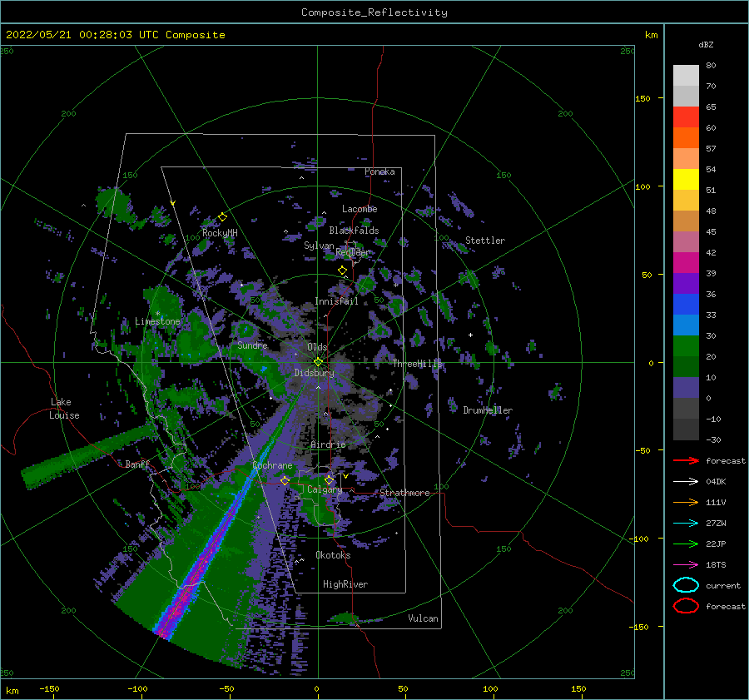Image resolution: width=749 pixels, height=700 pixels.
Task: Click the yellow radar-site diamond above Didsbury
Action: click(318, 362)
